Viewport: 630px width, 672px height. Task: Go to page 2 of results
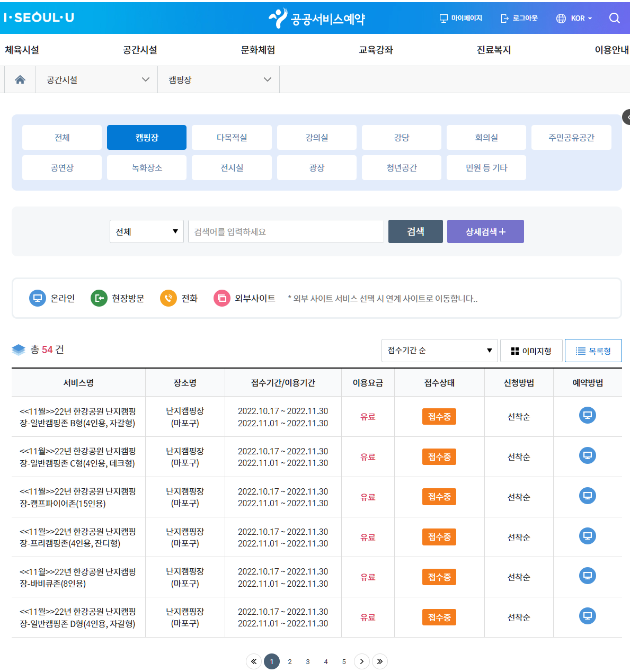[290, 661]
